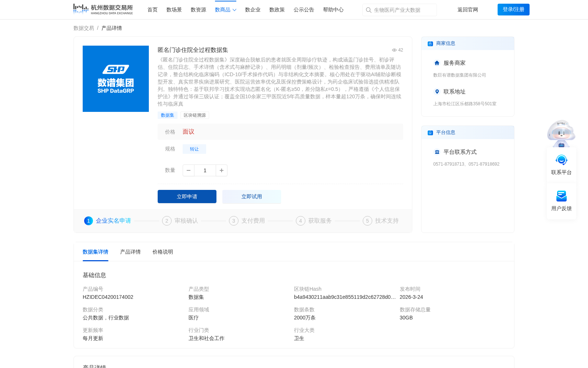
Task: Click data category value 公共数据，行业数据
Action: click(x=106, y=318)
